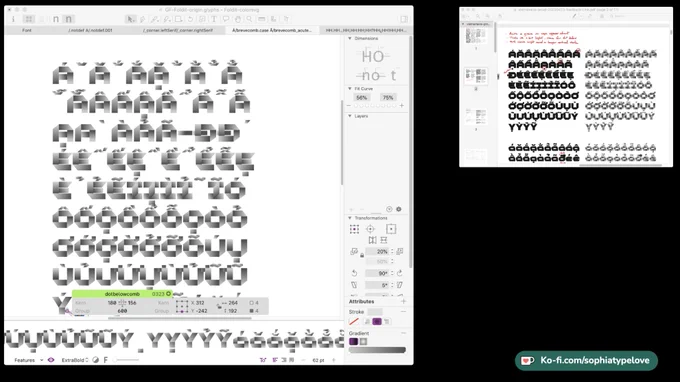Click the dotbelowcomb glyph name label
The height and width of the screenshot is (382, 680).
122,294
